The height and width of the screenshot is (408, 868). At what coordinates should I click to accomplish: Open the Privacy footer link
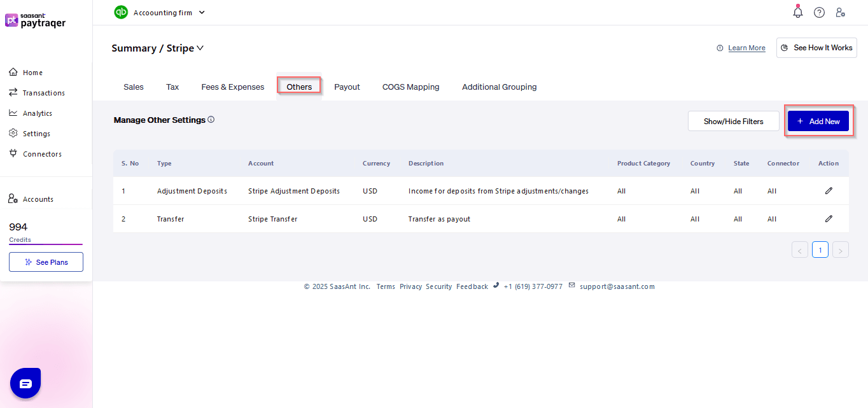point(410,286)
